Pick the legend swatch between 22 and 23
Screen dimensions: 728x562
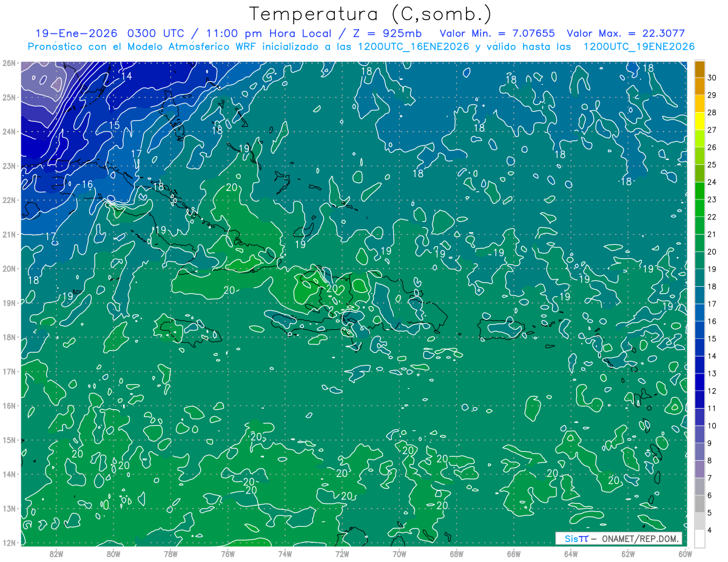(699, 208)
